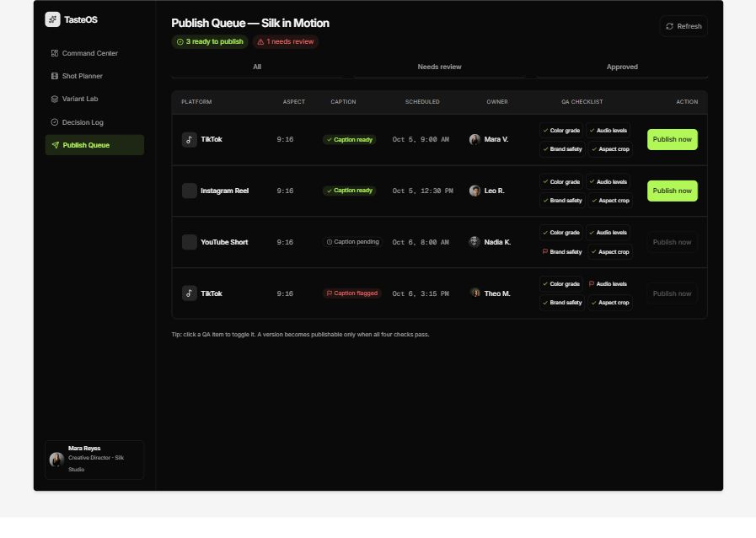Image resolution: width=756 pixels, height=538 pixels.
Task: Click disabled Publish now for YouTube Short
Action: 672,242
